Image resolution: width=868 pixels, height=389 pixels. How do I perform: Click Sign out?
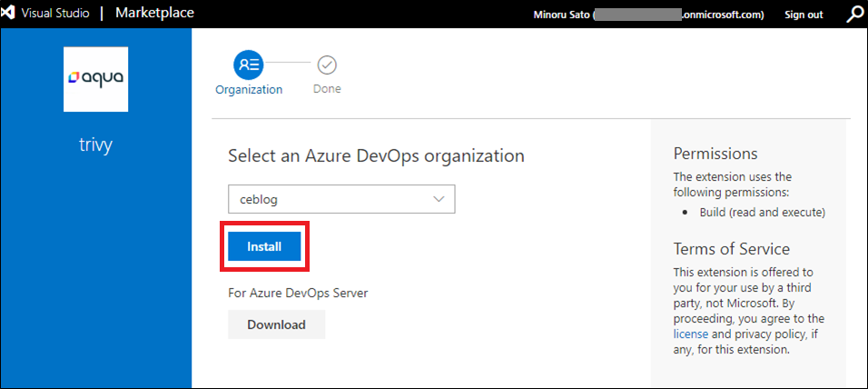[x=804, y=15]
